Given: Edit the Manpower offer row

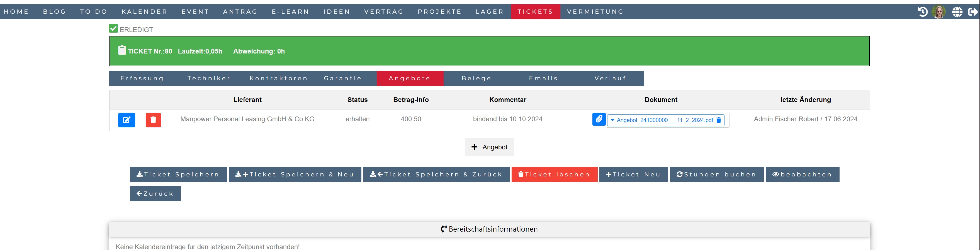Looking at the screenshot, I should click(126, 120).
